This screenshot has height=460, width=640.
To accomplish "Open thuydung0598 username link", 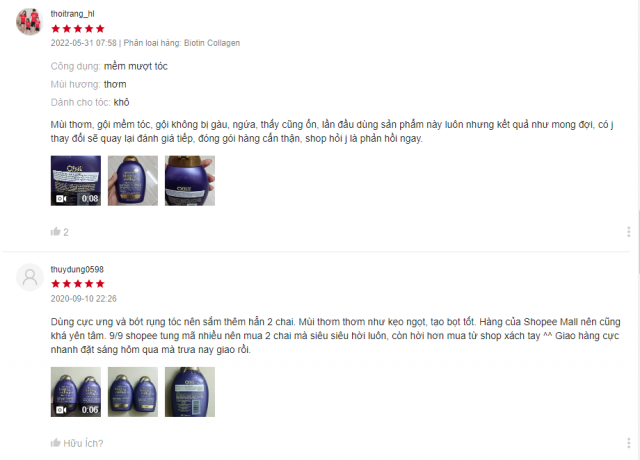I will [77, 269].
